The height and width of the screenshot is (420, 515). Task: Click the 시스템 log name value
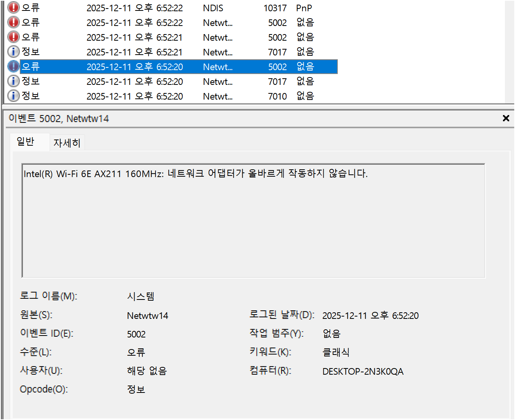point(141,296)
